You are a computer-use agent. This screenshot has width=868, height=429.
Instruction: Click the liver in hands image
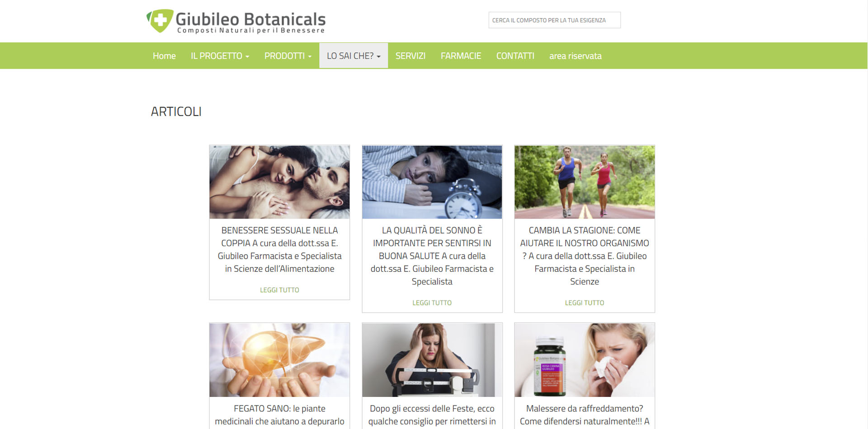point(279,360)
